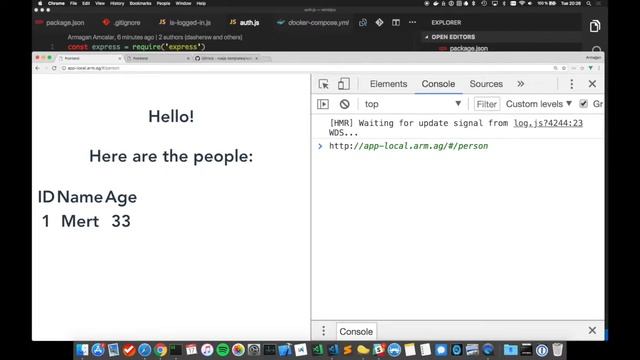The height and width of the screenshot is (360, 640).
Task: Select package.json under Open Editors
Action: [x=469, y=48]
